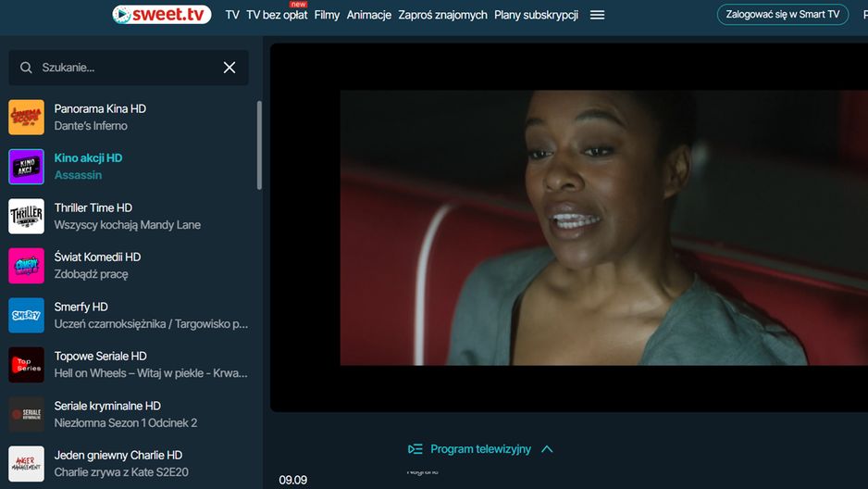Viewport: 868px width, 489px height.
Task: Select the Topowe Seriale HD channel logo
Action: pos(26,365)
